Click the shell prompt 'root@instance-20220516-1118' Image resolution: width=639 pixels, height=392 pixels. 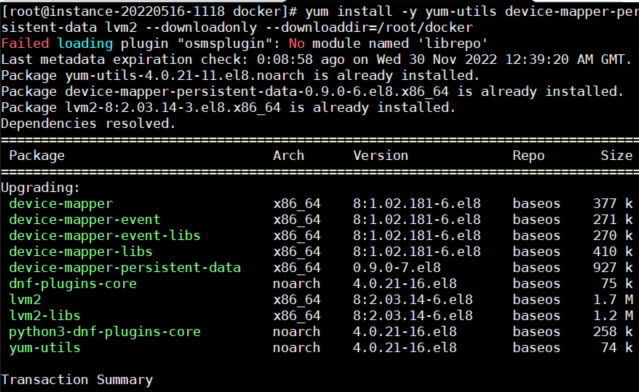coord(117,11)
